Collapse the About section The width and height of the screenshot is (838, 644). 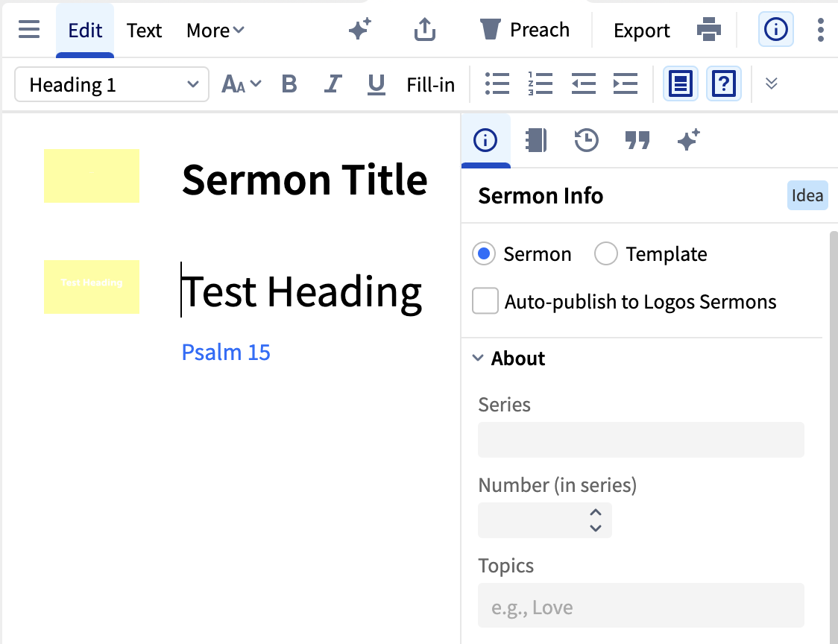(x=479, y=359)
